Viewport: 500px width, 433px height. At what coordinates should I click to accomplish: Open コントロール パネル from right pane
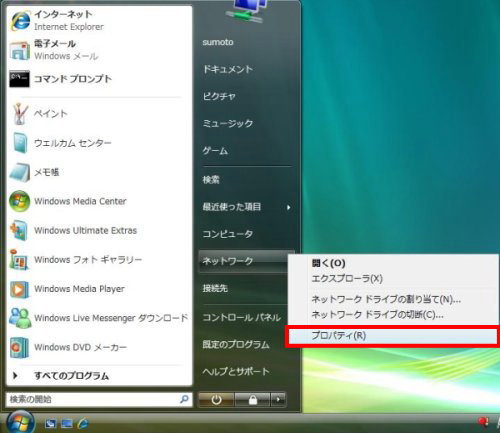click(x=242, y=317)
